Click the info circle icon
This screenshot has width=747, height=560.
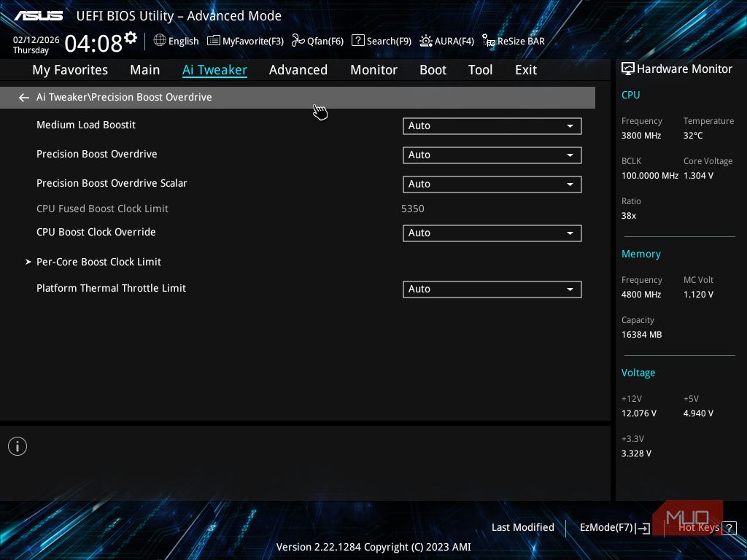(18, 446)
